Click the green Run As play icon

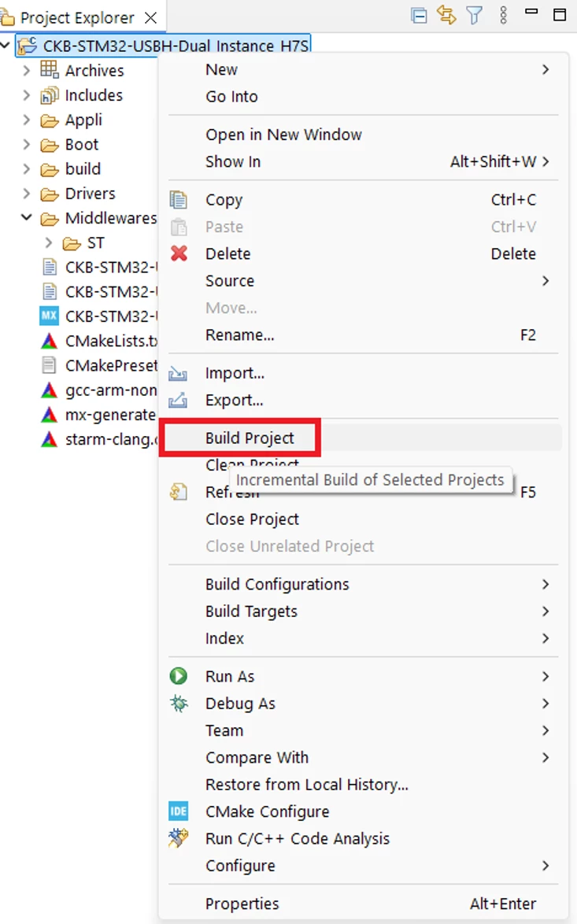[179, 676]
